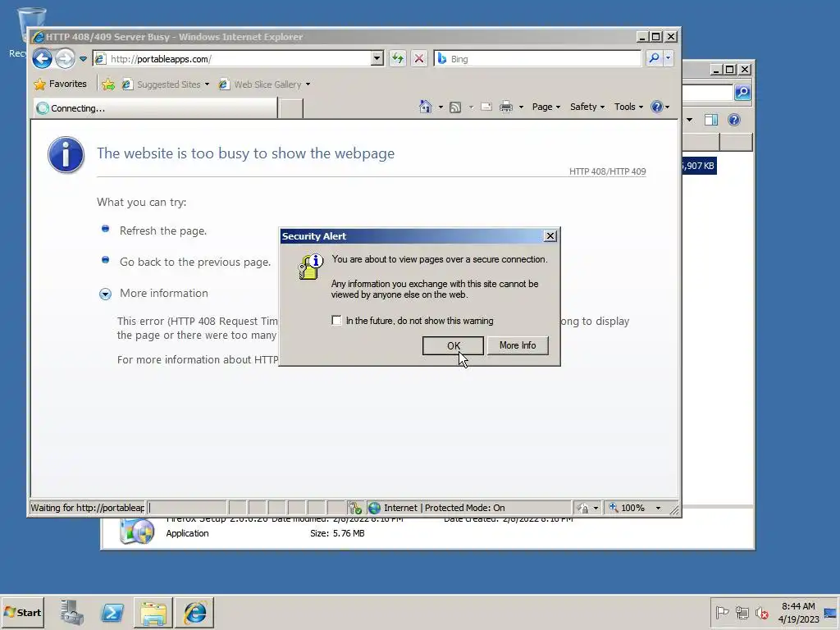Open the search provider options dropdown
The image size is (840, 630).
click(668, 58)
